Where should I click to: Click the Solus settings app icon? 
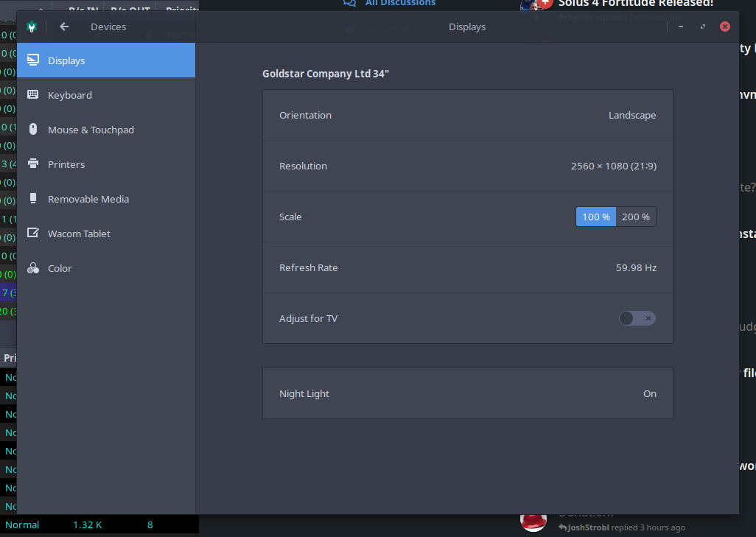click(x=31, y=27)
